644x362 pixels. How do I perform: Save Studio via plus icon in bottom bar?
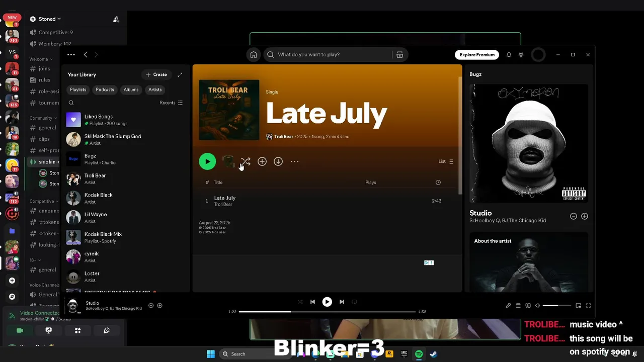coord(160,305)
